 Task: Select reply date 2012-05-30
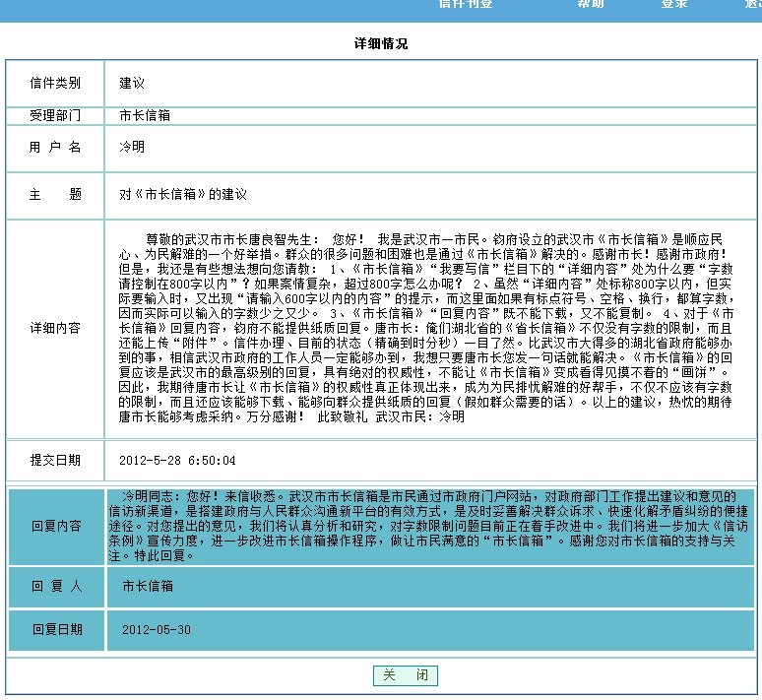[157, 630]
